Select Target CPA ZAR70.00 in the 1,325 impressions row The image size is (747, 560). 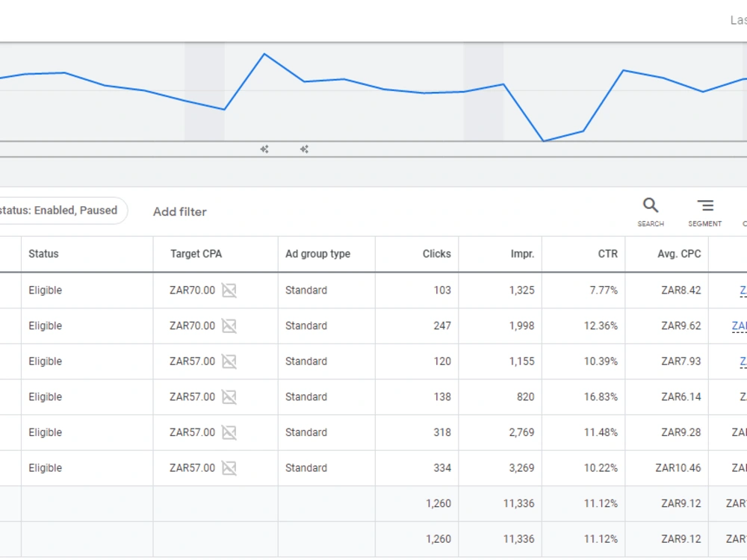coord(192,290)
